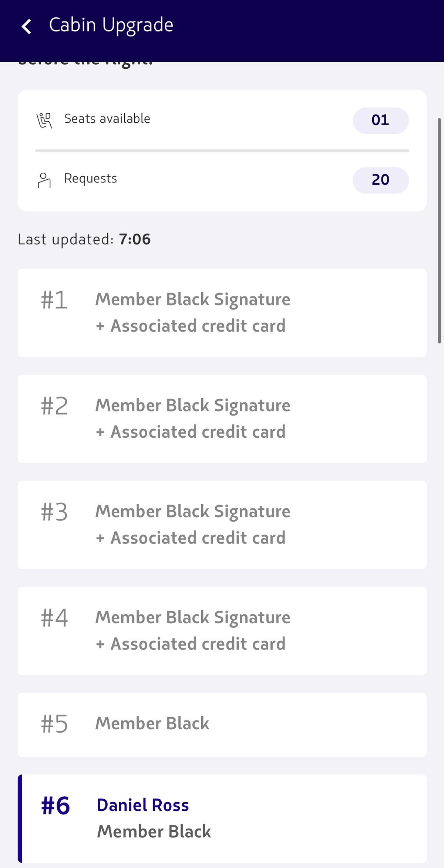The height and width of the screenshot is (868, 444).
Task: Open waitlist entry #2 Member Black Signature text
Action: coord(193,406)
